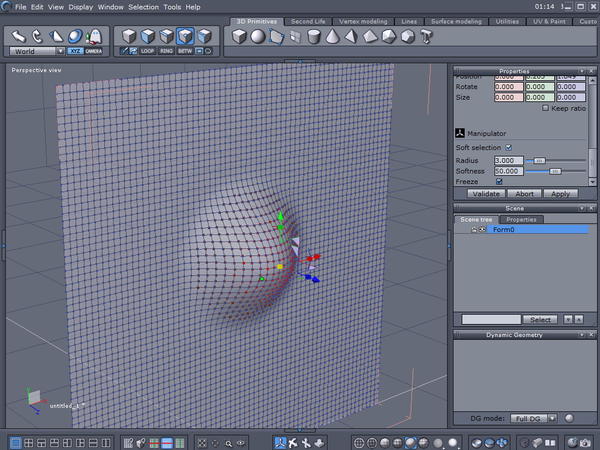Image resolution: width=600 pixels, height=450 pixels.
Task: Collapse the Scene panel arrow
Action: pos(582,208)
